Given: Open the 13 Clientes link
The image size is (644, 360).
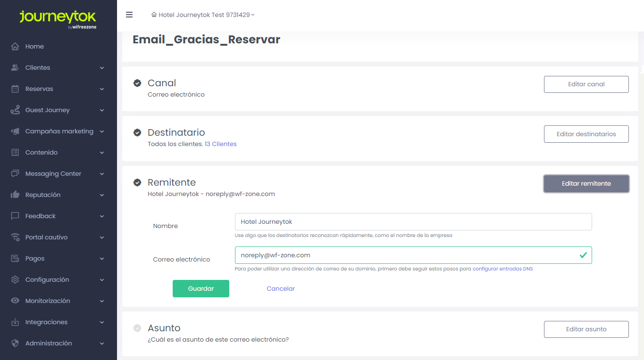Looking at the screenshot, I should click(220, 144).
